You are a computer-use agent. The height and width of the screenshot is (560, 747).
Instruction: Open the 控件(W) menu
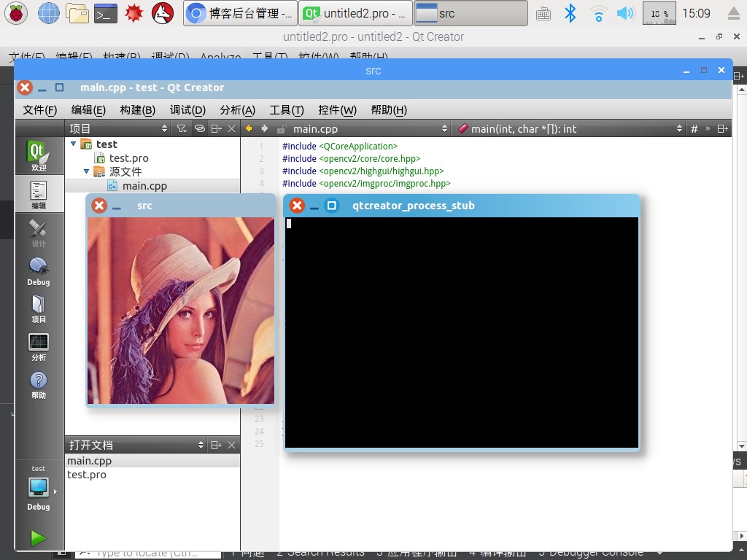(x=337, y=110)
